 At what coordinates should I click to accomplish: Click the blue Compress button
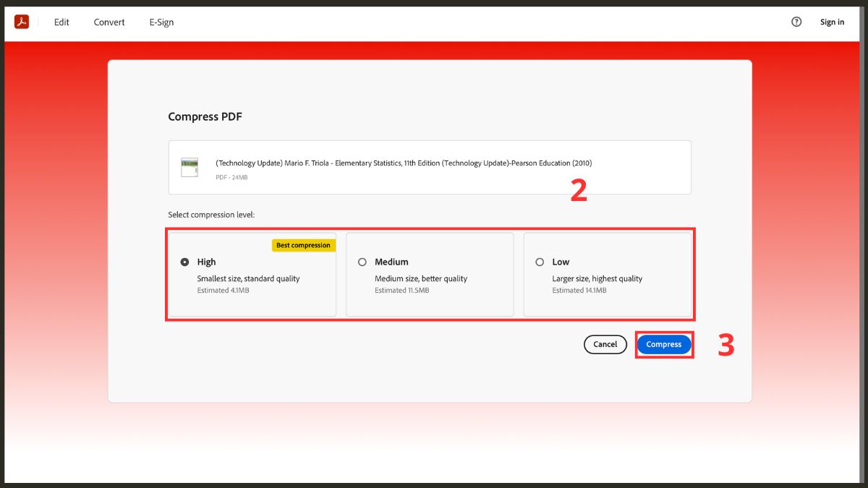664,344
